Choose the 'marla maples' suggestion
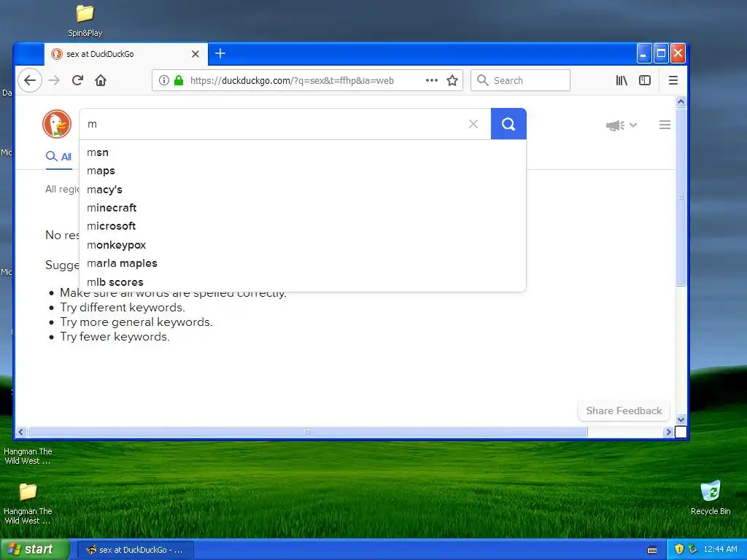The width and height of the screenshot is (747, 560). (x=303, y=263)
